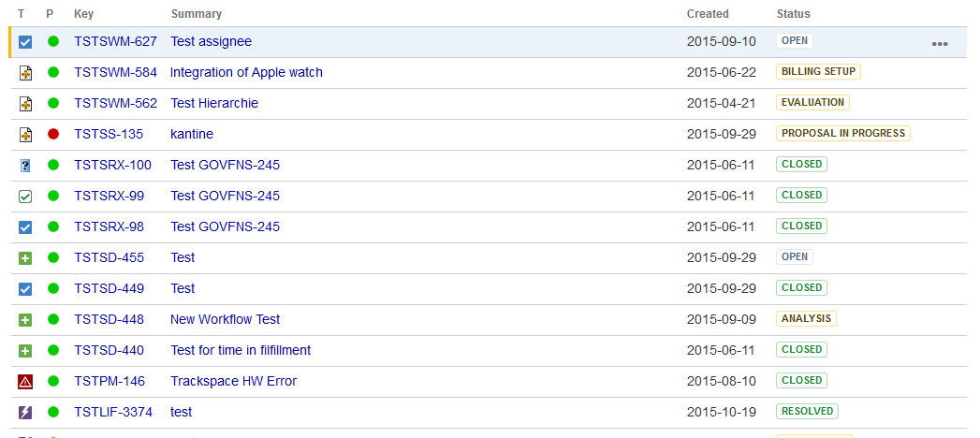The height and width of the screenshot is (438, 980).
Task: Click the red priority icon for TSTSS-135
Action: (x=53, y=134)
